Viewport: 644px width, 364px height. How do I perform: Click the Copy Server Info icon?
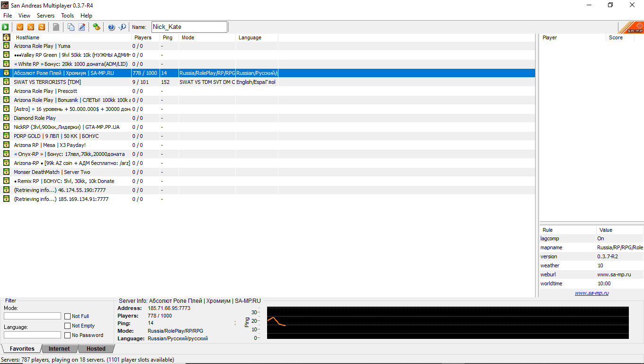tap(71, 27)
